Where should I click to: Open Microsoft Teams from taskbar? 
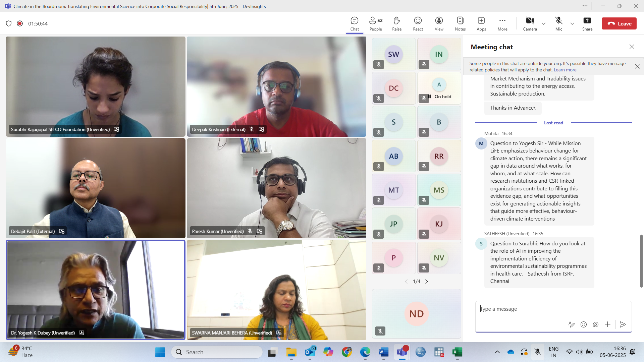click(402, 352)
